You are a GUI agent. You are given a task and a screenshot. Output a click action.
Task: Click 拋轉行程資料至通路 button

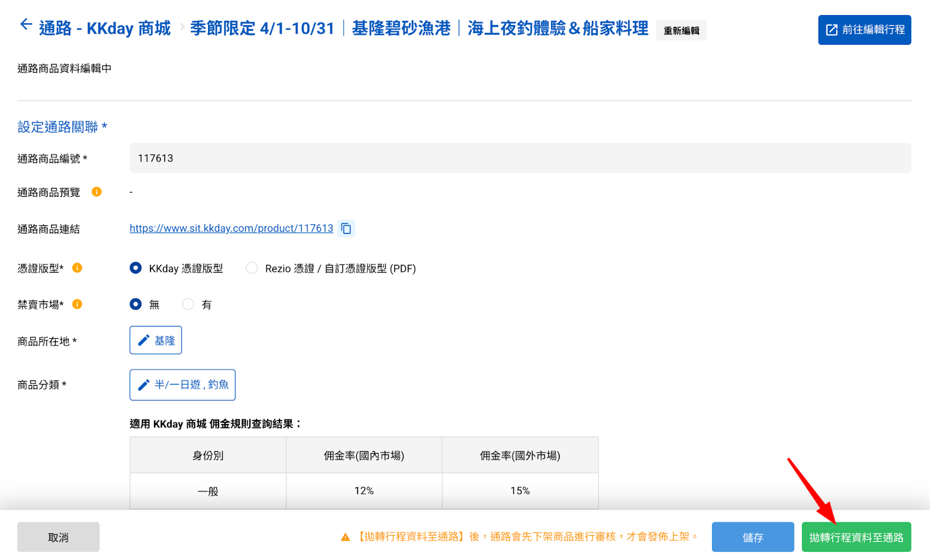tap(856, 537)
